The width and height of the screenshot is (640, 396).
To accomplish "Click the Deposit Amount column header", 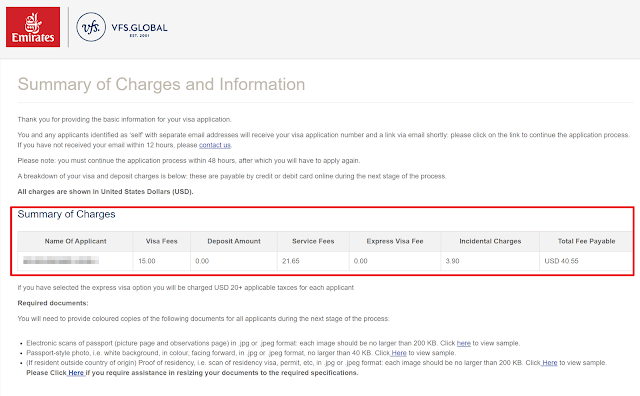I will (x=234, y=241).
